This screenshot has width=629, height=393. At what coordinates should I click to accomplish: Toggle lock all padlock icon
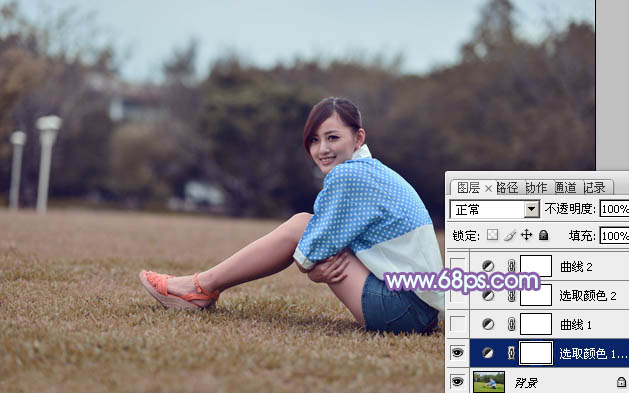coord(544,235)
